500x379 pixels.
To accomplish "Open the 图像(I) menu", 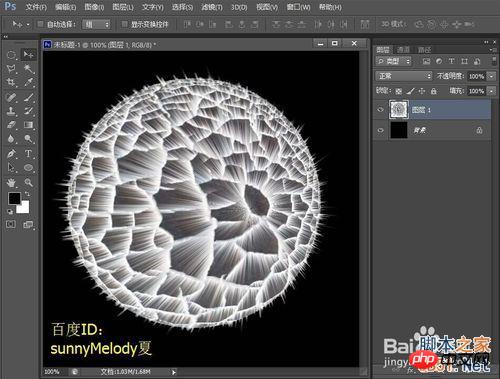I will (x=94, y=7).
